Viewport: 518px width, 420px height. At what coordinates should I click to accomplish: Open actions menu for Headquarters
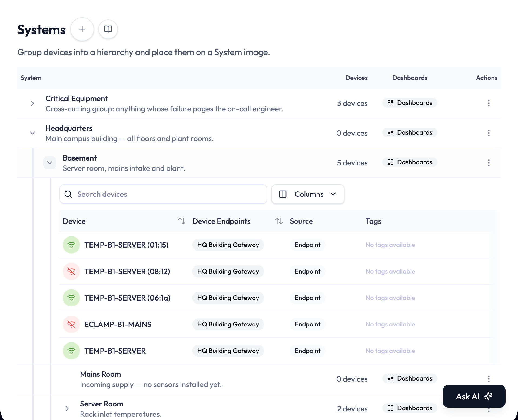click(489, 133)
